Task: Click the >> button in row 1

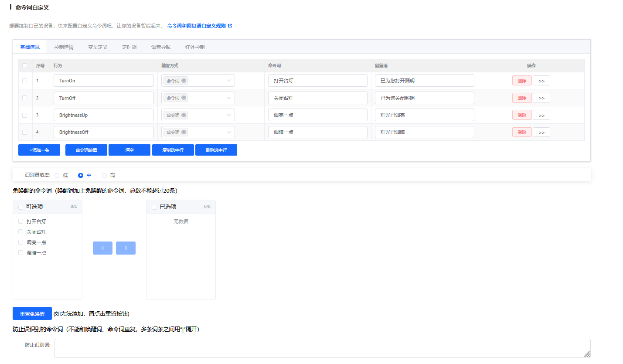Action: click(x=541, y=81)
